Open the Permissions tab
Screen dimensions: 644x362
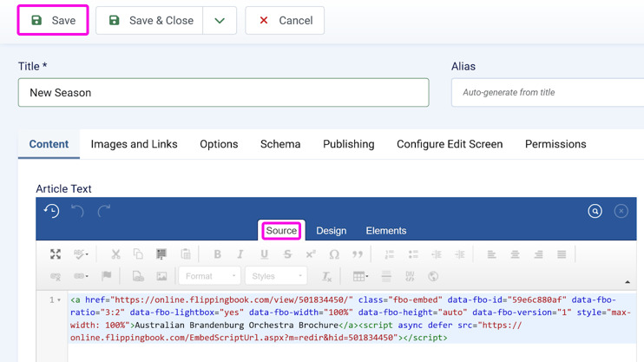click(x=555, y=144)
